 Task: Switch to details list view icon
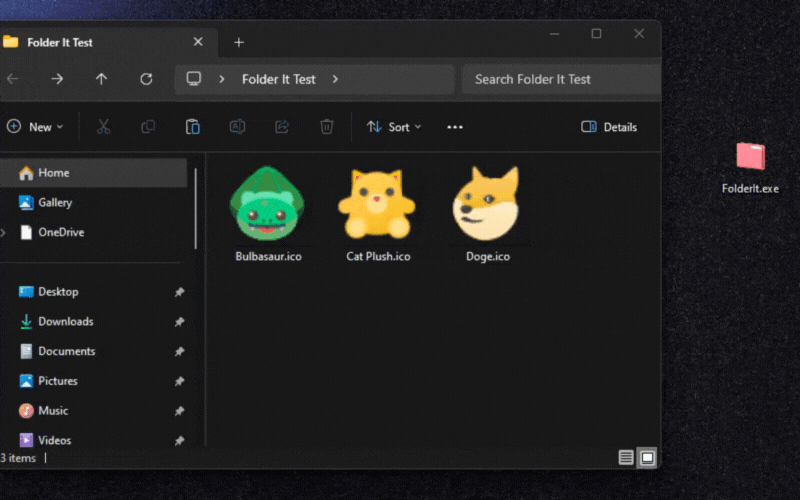point(626,457)
